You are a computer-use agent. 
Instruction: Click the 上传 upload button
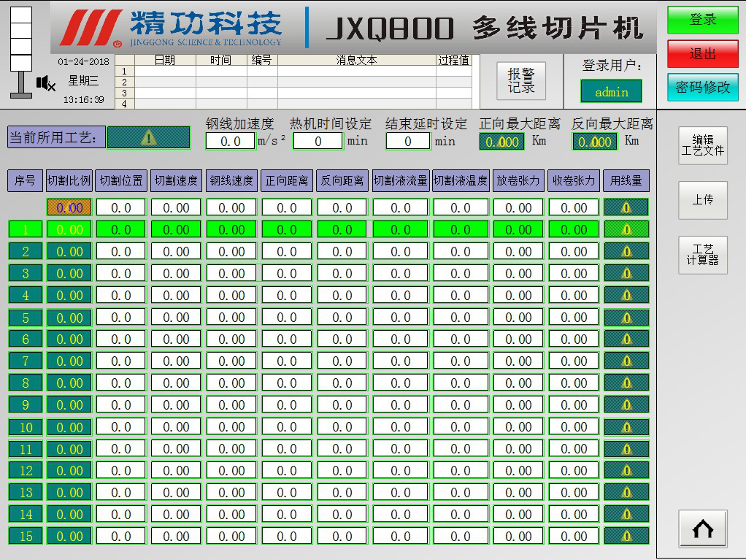pos(703,200)
